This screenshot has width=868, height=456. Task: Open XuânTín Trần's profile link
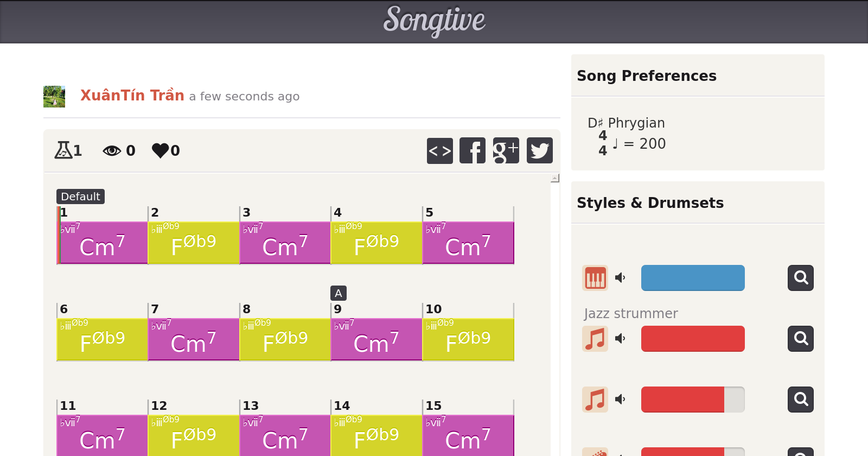pyautogui.click(x=132, y=96)
